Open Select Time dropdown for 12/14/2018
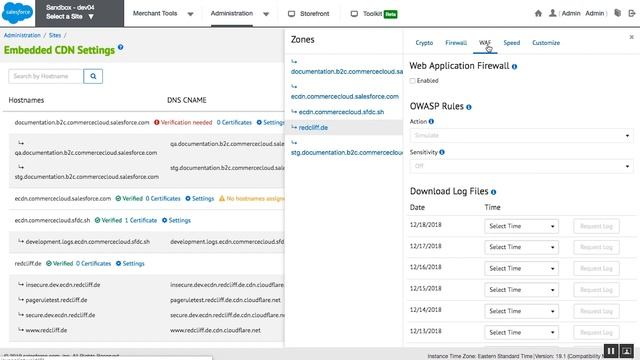This screenshot has width=640, height=360. pyautogui.click(x=521, y=311)
